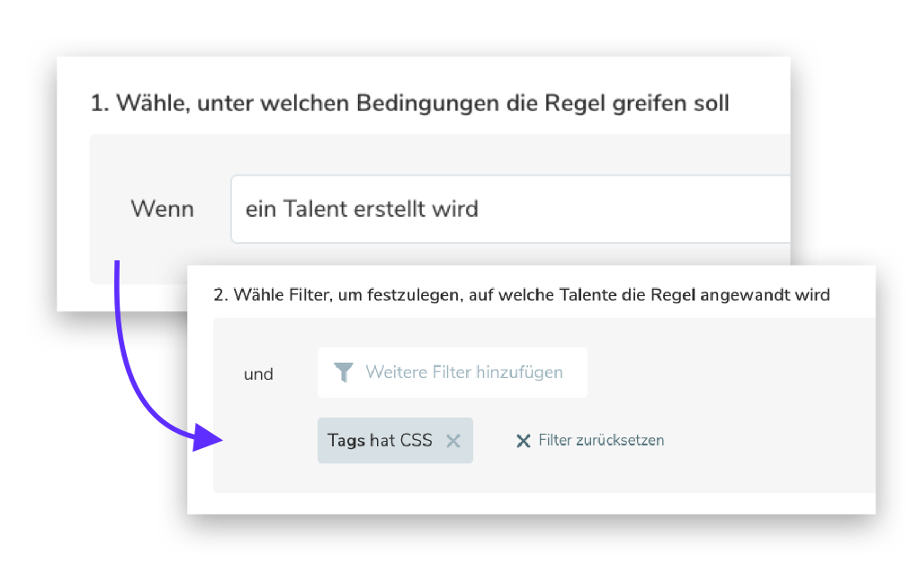924x566 pixels.
Task: Click the X icon beside "Filter zurücksetzen"
Action: point(523,441)
